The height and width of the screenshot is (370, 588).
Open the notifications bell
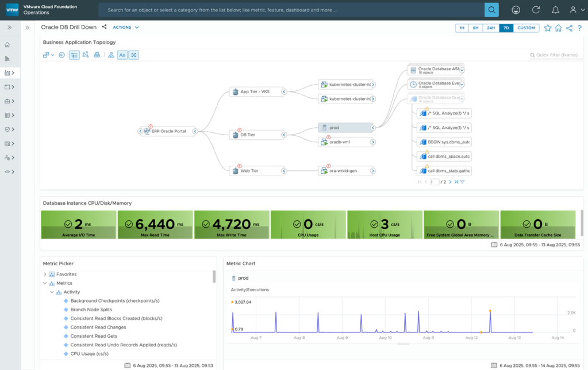[555, 10]
